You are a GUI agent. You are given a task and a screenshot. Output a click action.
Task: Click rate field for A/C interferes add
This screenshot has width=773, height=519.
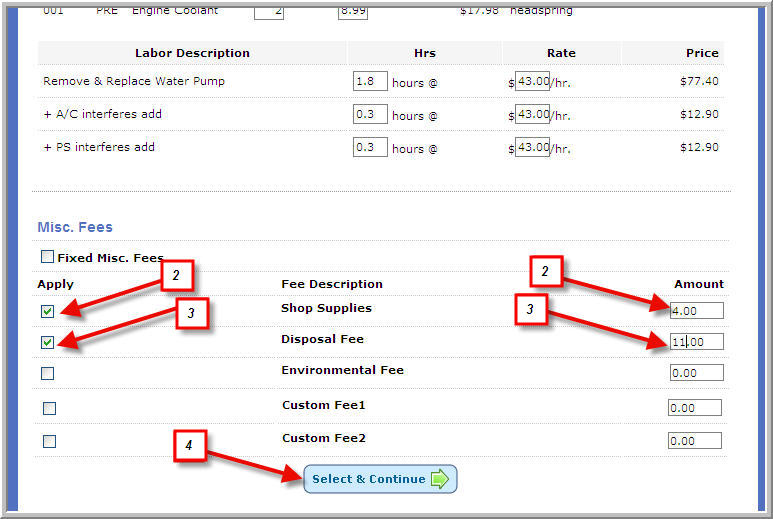(533, 114)
